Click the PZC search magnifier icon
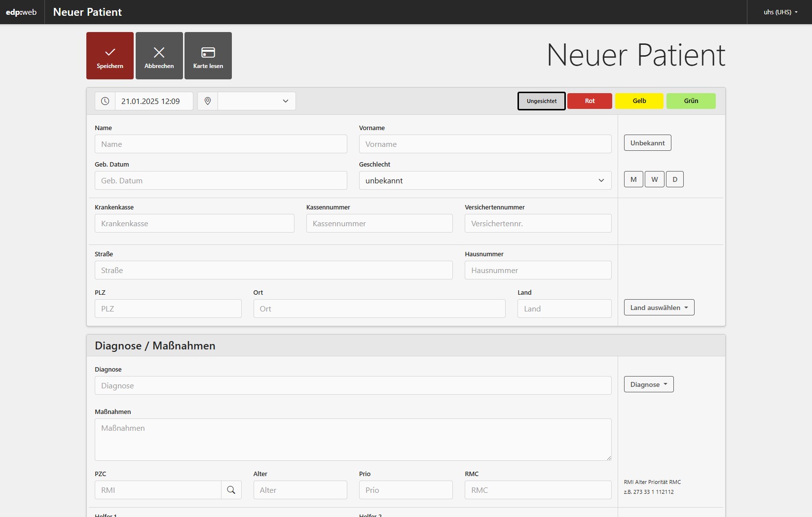Image resolution: width=812 pixels, height=517 pixels. coord(231,490)
